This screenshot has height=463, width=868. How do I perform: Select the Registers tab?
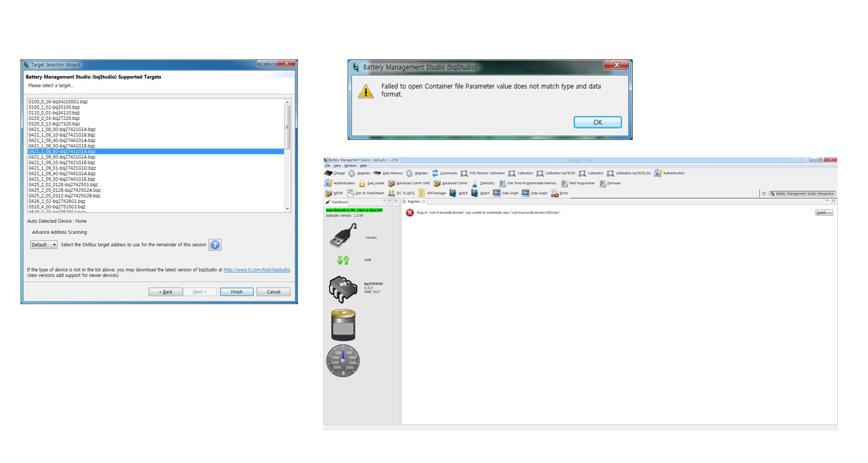coord(414,202)
